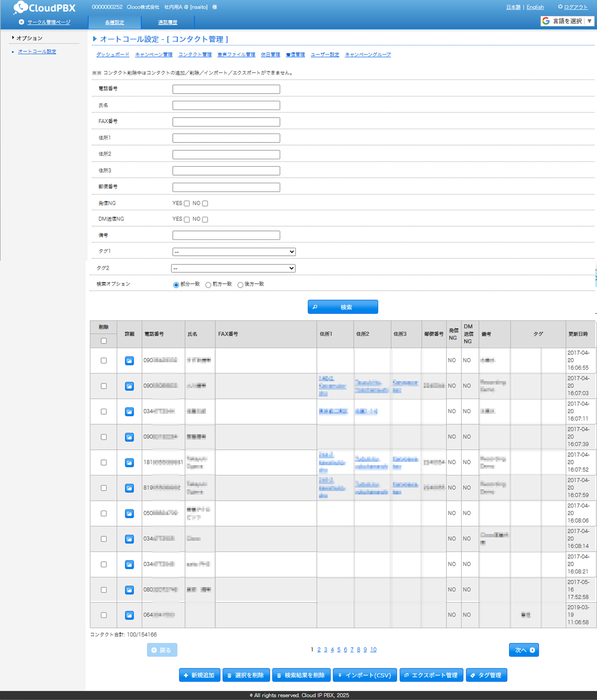Viewport: 597px width, 700px height.
Task: Open タグ管理 tag management button
Action: pos(486,675)
